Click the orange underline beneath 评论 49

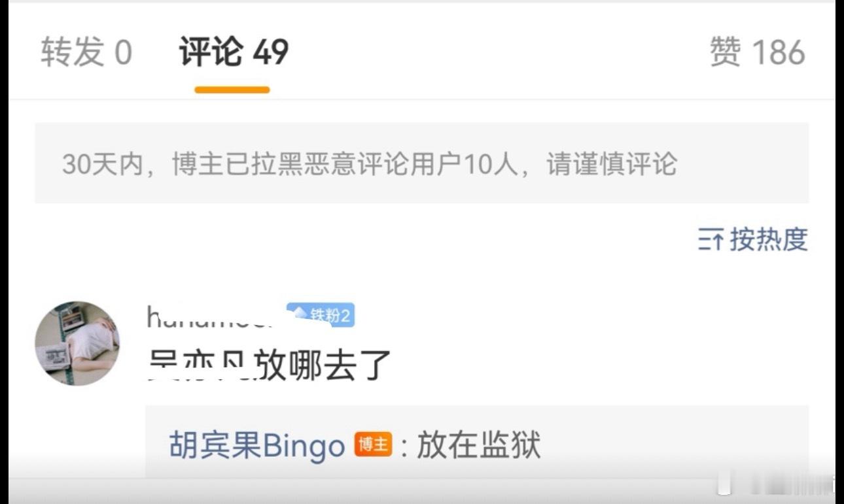232,90
